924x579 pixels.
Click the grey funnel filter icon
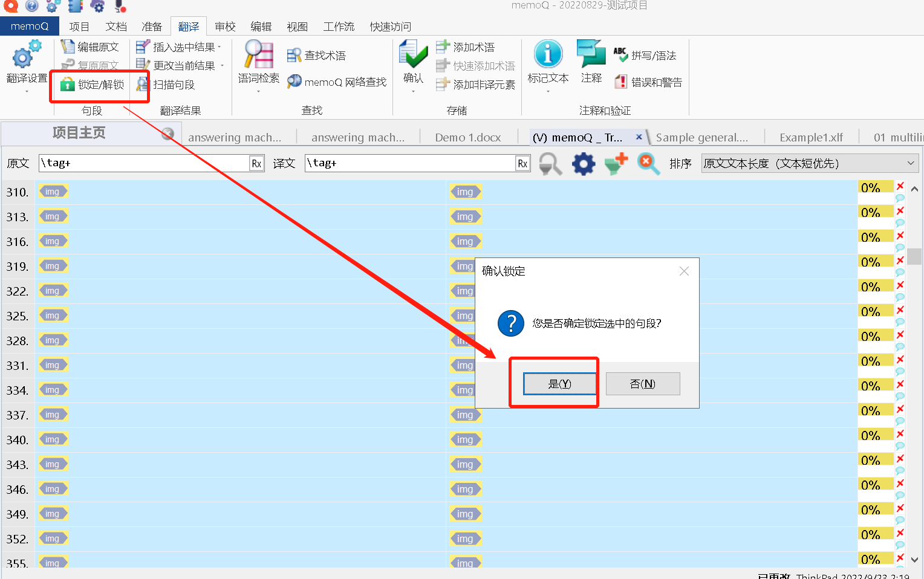point(550,163)
